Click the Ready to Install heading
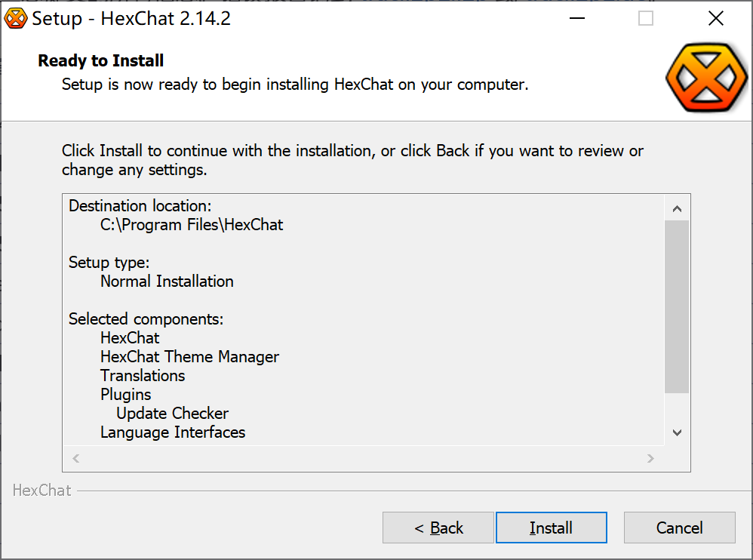This screenshot has height=560, width=753. pyautogui.click(x=101, y=61)
